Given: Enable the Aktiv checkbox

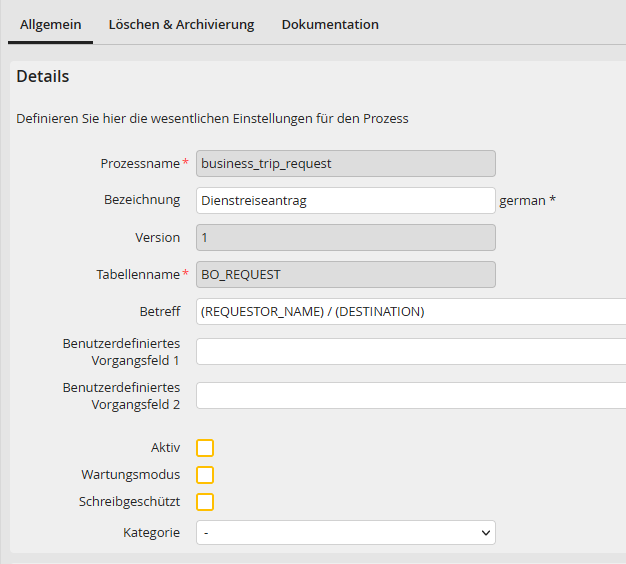Looking at the screenshot, I should [x=205, y=448].
